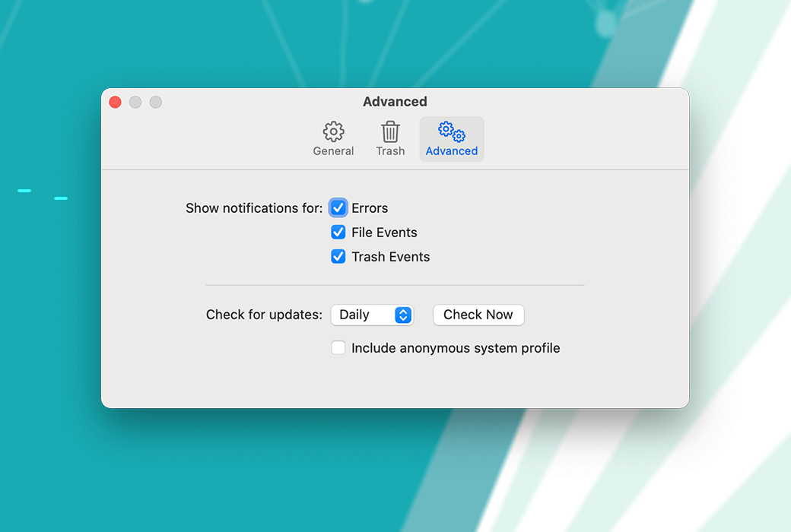791x532 pixels.
Task: Close the Advanced window with red button
Action: (116, 102)
